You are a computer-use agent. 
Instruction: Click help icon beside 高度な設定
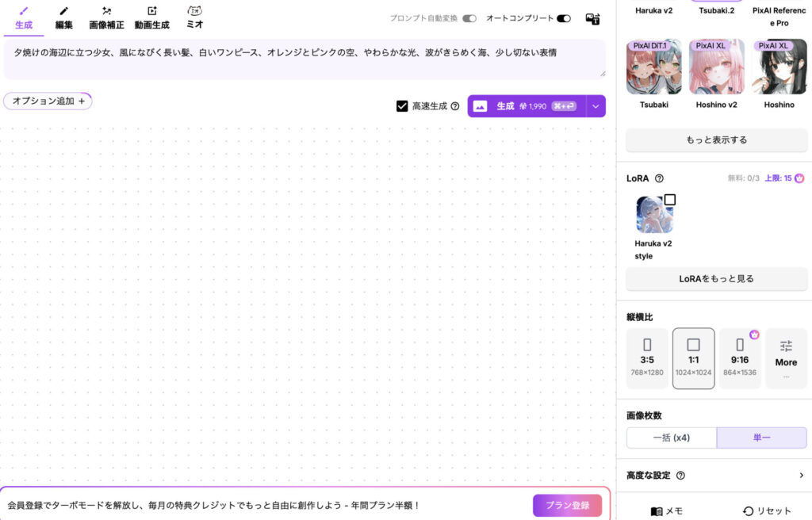tap(680, 476)
